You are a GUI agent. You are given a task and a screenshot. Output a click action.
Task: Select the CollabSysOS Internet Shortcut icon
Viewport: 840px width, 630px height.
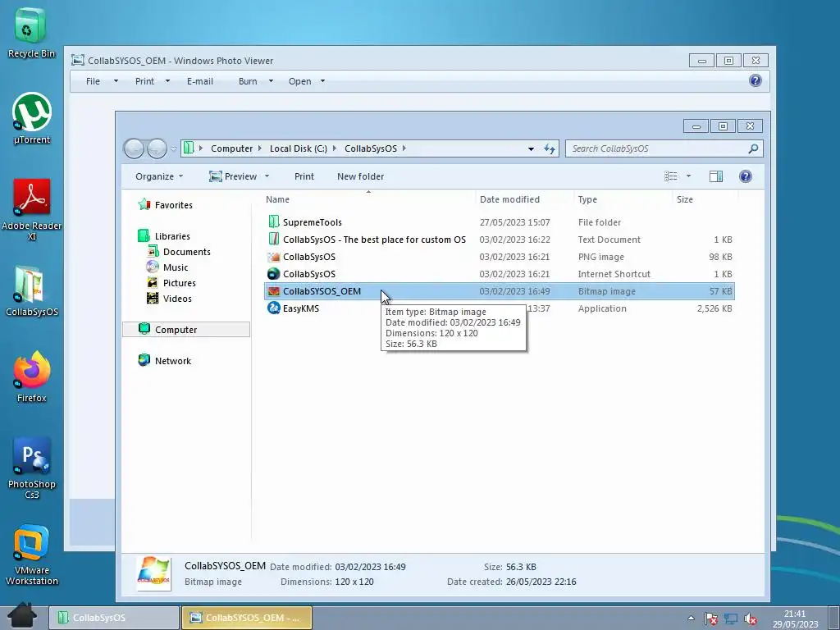274,274
